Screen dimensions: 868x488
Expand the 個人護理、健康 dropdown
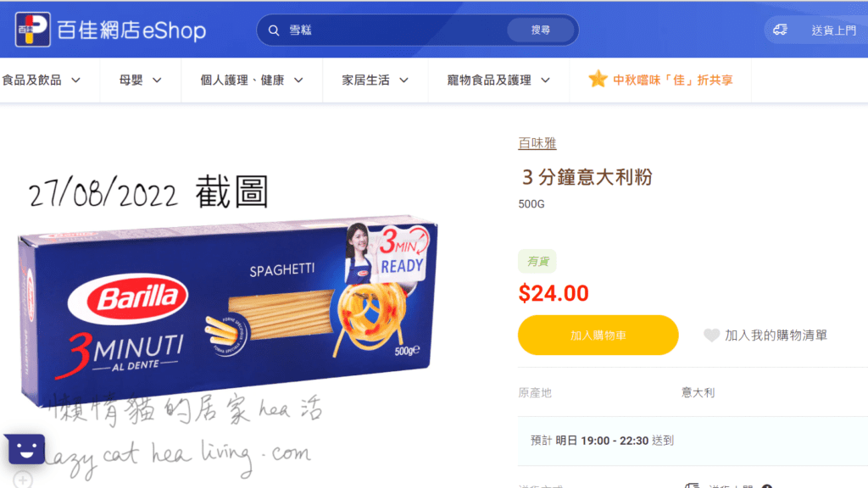click(x=252, y=80)
